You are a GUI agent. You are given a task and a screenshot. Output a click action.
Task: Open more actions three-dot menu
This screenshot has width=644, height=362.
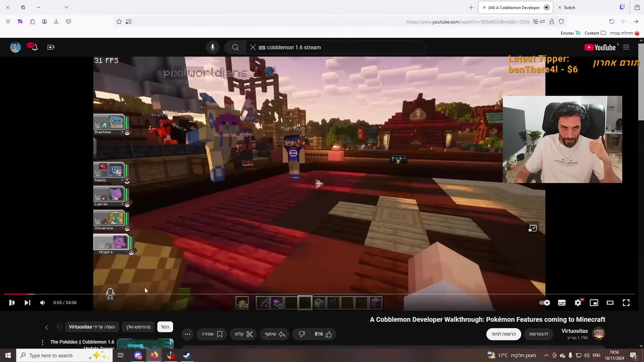(x=187, y=334)
